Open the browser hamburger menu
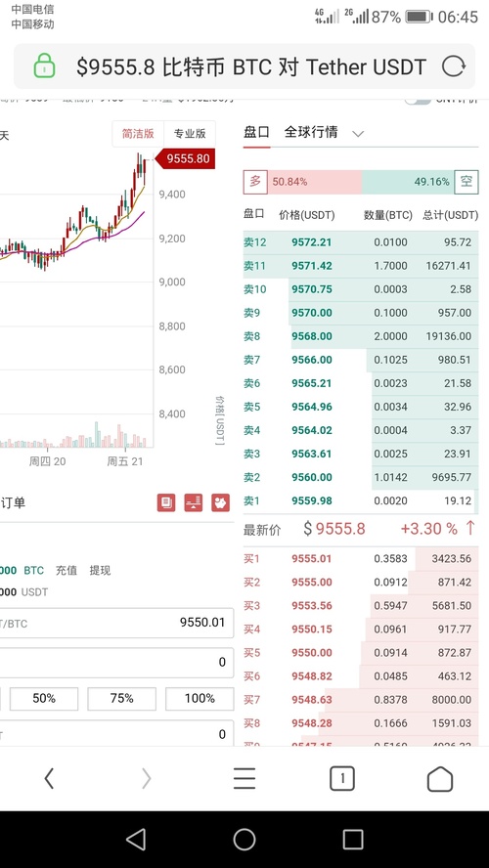This screenshot has width=489, height=868. (x=244, y=778)
